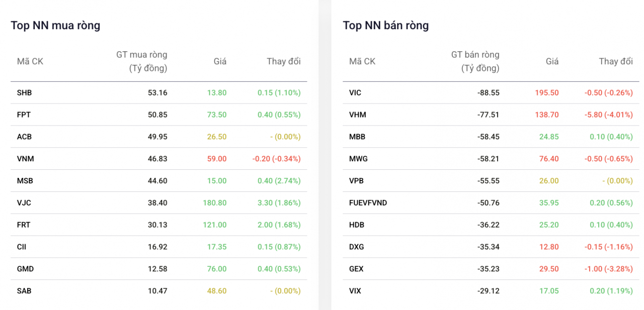Select CII stock symbol
Viewport: 644px width, 310px height.
tap(22, 247)
